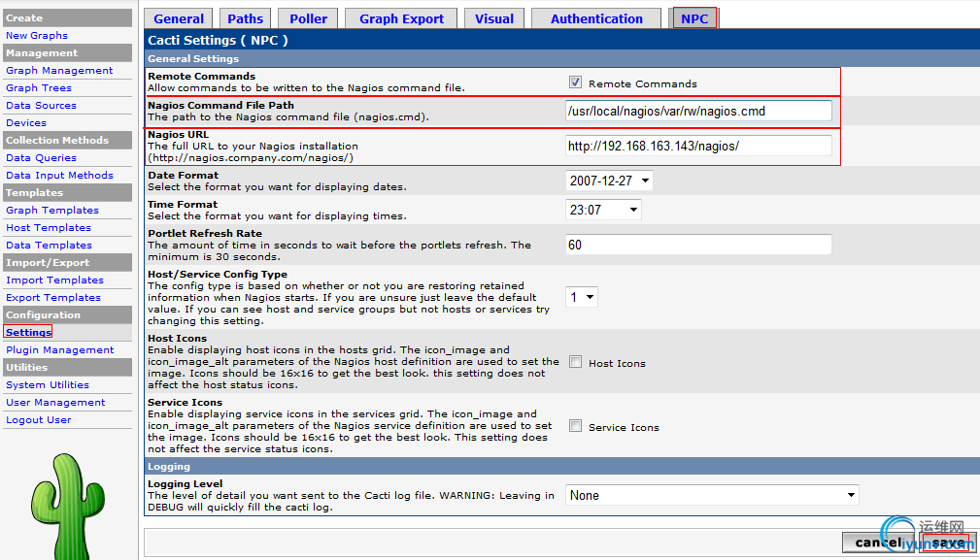Open the Host/Service Config Type dropdown
The image size is (980, 560).
[581, 297]
